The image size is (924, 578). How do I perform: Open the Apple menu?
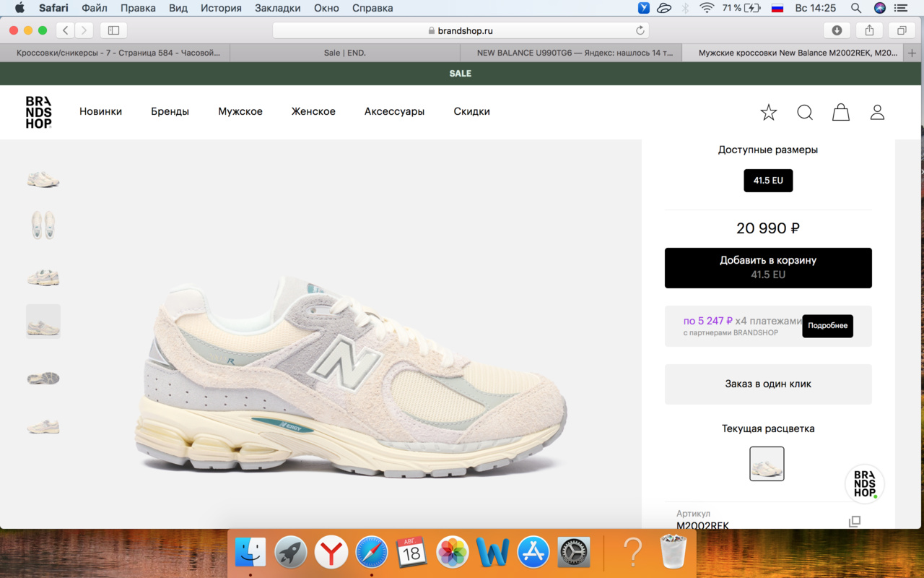point(19,8)
